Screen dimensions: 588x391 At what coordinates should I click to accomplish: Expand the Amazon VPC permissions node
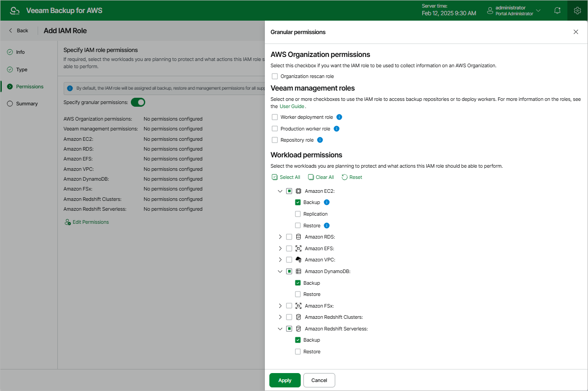click(x=280, y=260)
